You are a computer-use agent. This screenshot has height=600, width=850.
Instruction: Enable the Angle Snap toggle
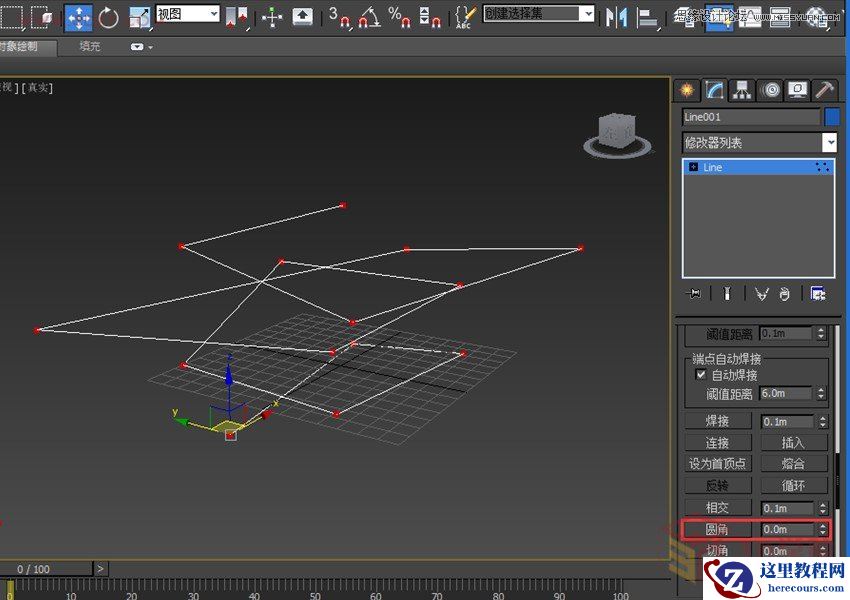point(370,17)
